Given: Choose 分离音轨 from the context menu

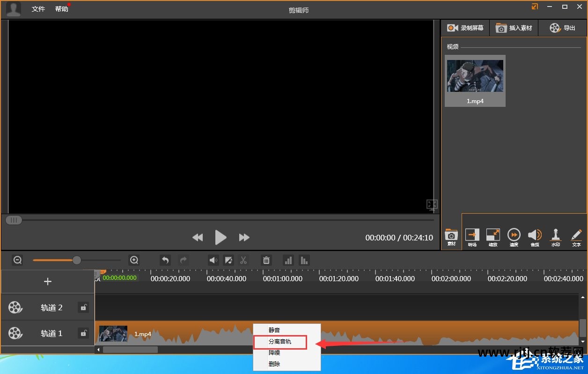Looking at the screenshot, I should coord(280,342).
